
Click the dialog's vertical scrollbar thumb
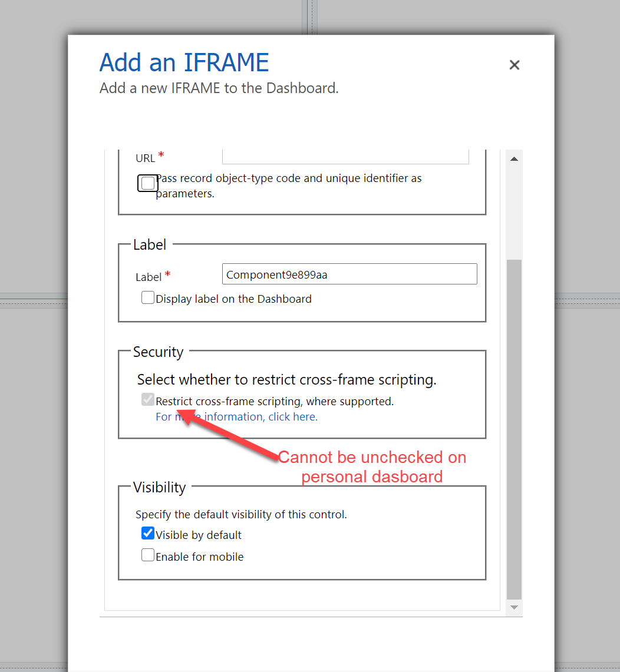point(513,424)
